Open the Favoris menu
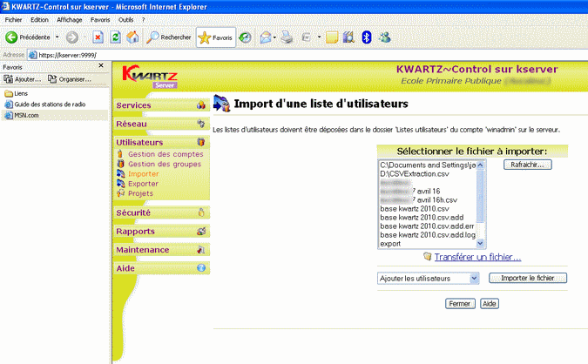This screenshot has height=364, width=588. (x=100, y=20)
